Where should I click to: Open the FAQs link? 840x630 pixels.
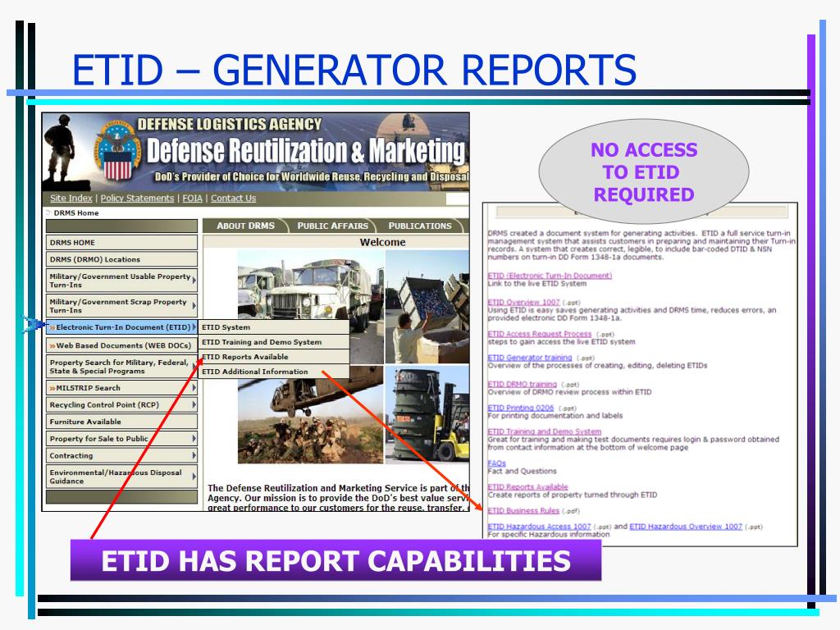click(496, 463)
